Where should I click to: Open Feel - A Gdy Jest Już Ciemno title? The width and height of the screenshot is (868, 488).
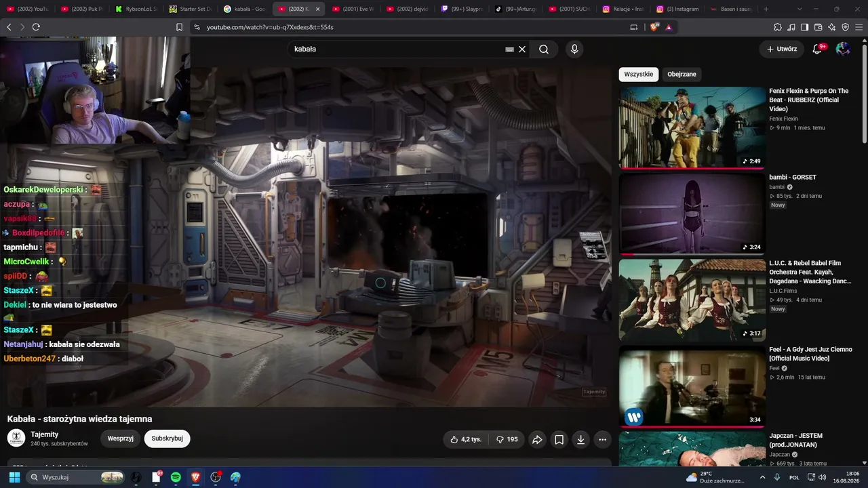point(810,354)
